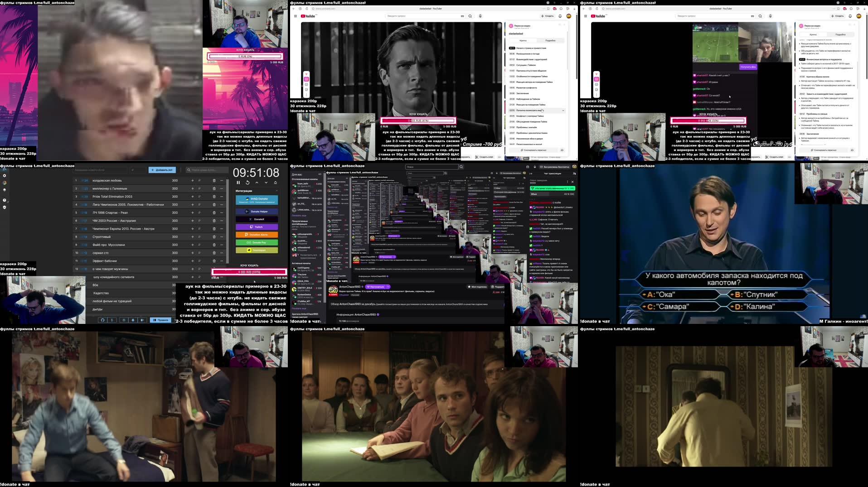
Task: Select the «Общение» tag on Twitch channel
Action: (343, 294)
